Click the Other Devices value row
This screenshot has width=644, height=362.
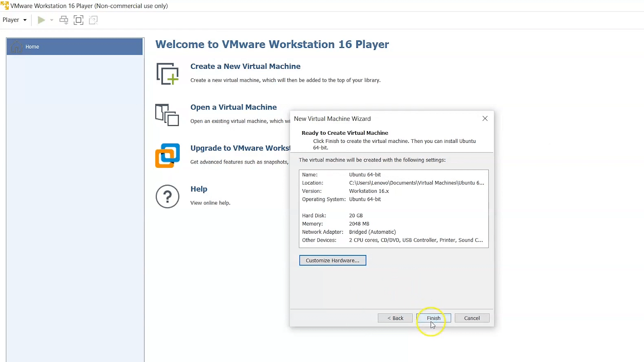[416, 240]
